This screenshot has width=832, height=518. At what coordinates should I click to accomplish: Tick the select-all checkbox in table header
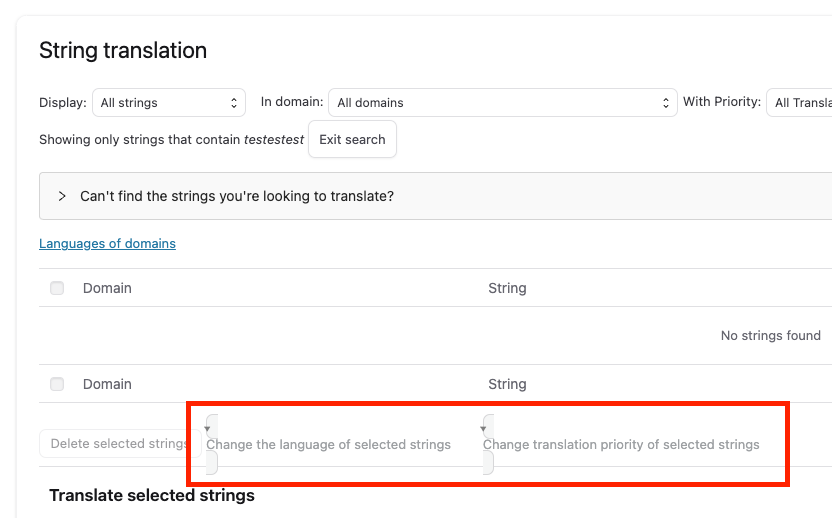(57, 288)
